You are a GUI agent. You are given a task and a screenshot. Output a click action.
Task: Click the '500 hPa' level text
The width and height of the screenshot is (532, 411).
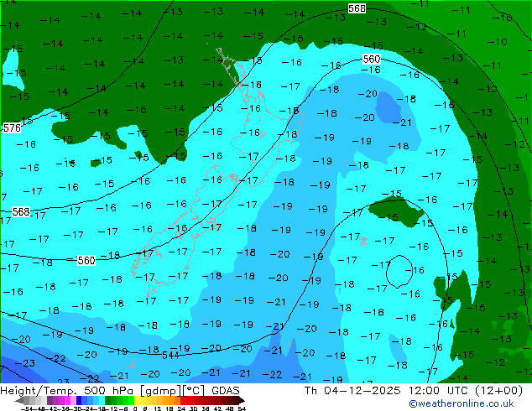109,391
